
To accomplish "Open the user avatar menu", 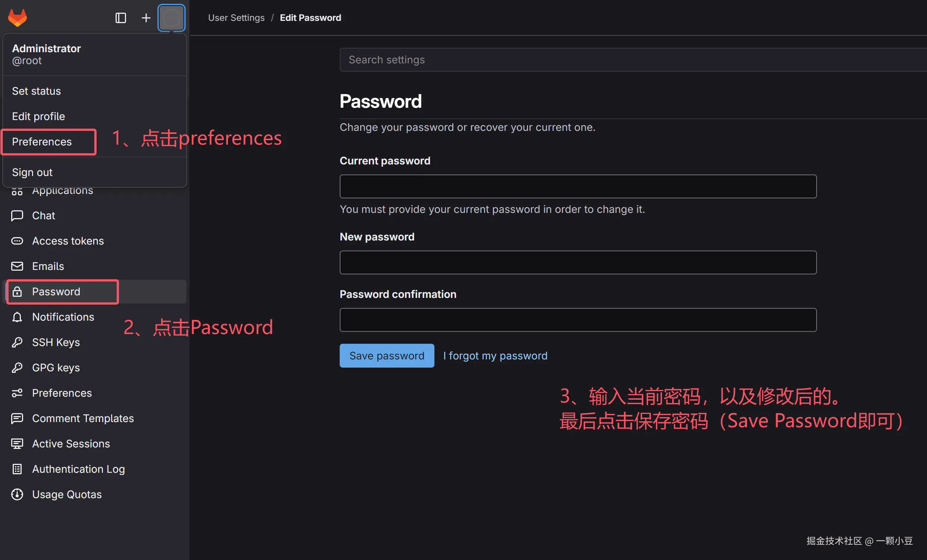I will tap(171, 18).
